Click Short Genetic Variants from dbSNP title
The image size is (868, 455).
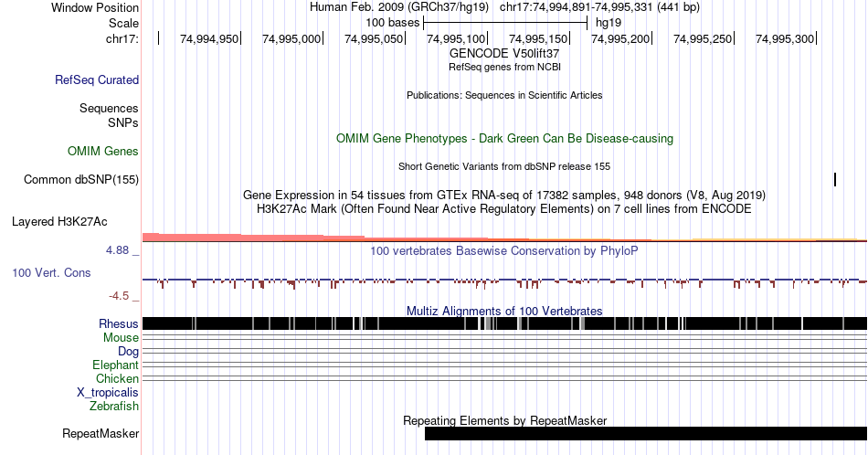click(504, 166)
